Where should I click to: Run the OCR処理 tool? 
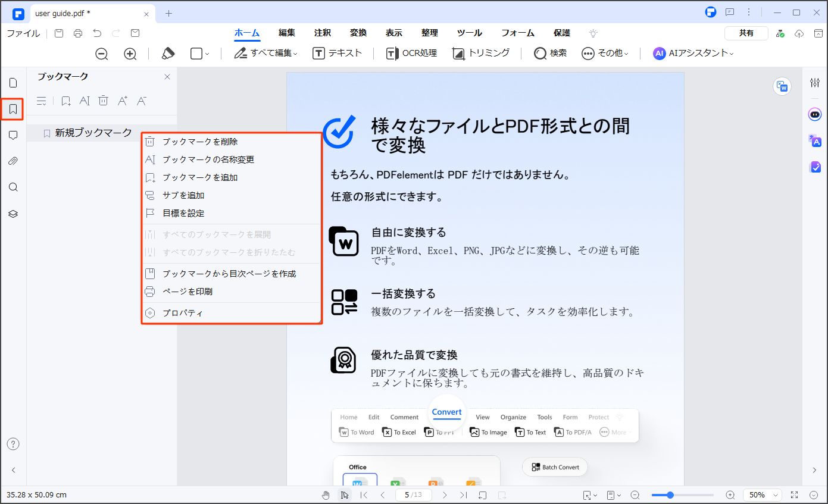pos(411,53)
